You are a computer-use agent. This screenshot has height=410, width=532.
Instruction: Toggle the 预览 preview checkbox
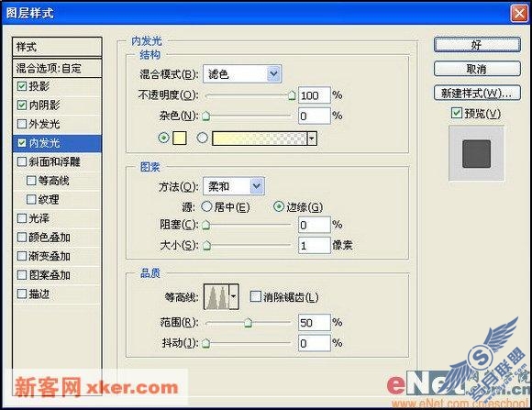click(457, 113)
